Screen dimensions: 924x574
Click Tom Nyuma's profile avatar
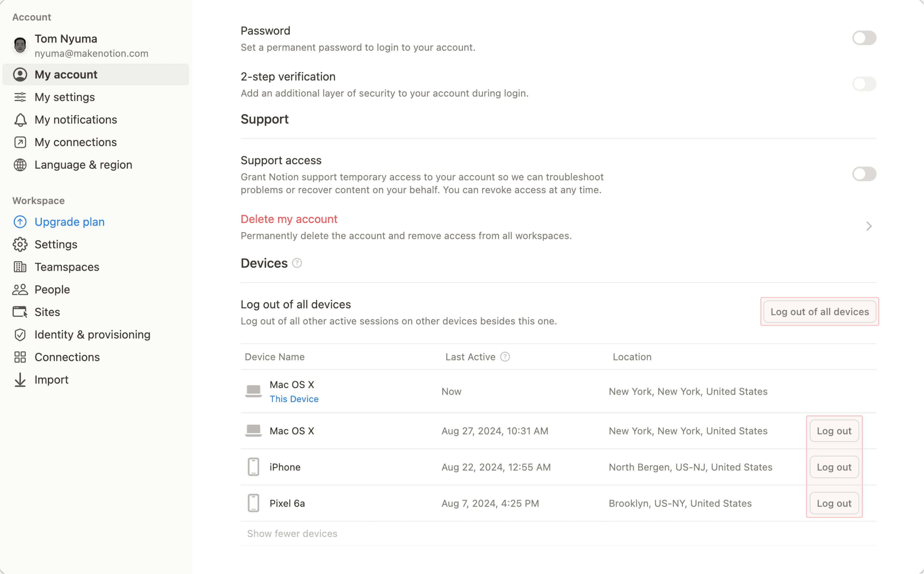(20, 45)
